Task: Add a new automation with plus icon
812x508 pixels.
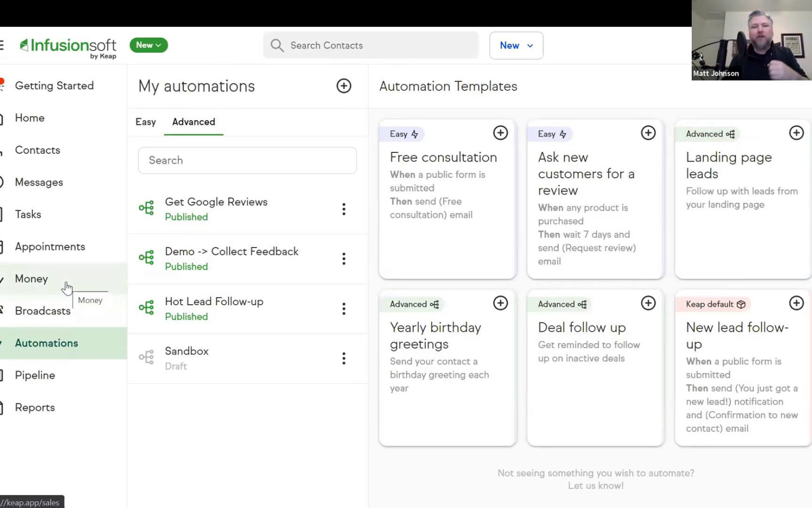Action: point(344,86)
